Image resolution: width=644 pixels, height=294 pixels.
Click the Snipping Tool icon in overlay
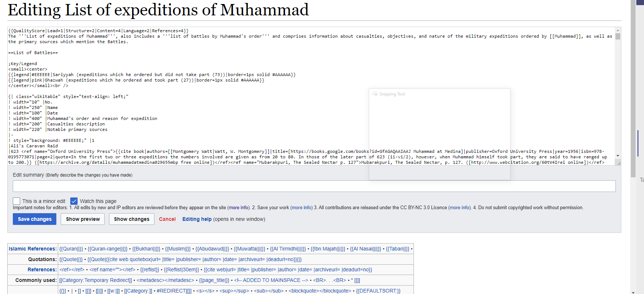[x=375, y=94]
